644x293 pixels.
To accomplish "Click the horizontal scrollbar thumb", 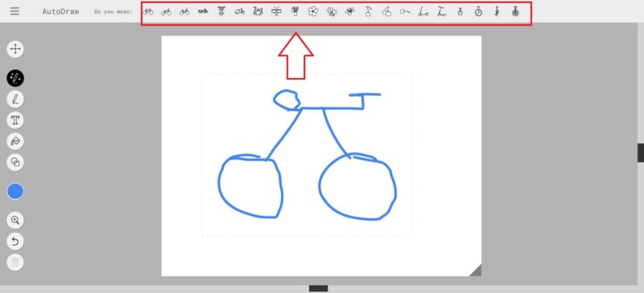I will (x=318, y=288).
